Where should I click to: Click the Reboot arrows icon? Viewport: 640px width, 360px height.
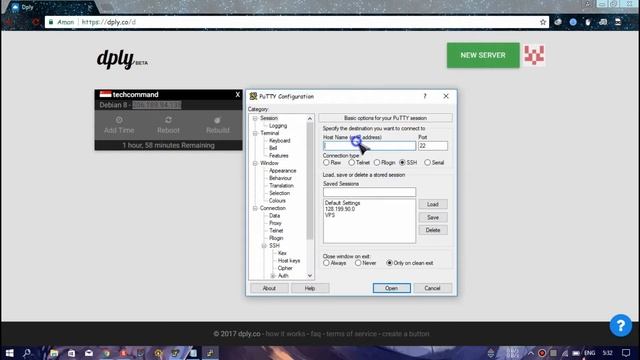tap(168, 120)
